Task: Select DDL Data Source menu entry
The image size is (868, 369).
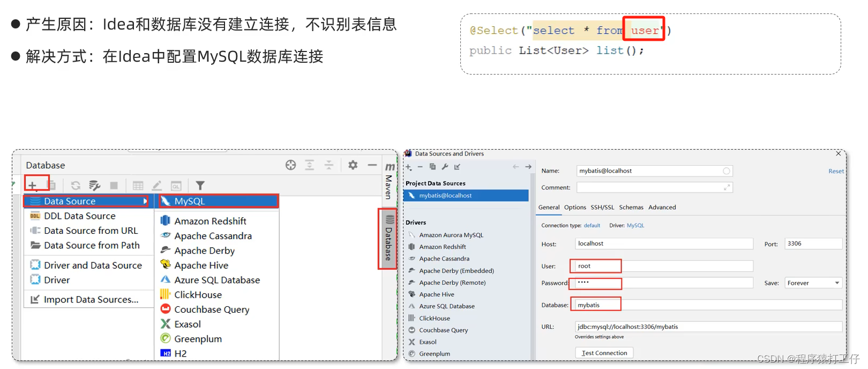Action: tap(88, 216)
